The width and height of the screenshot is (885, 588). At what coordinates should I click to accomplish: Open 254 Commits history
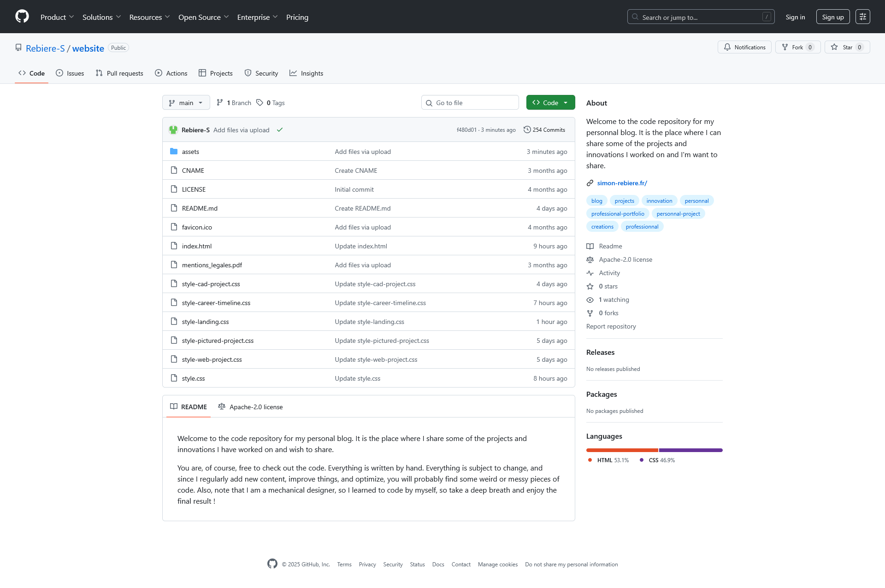[x=544, y=130]
